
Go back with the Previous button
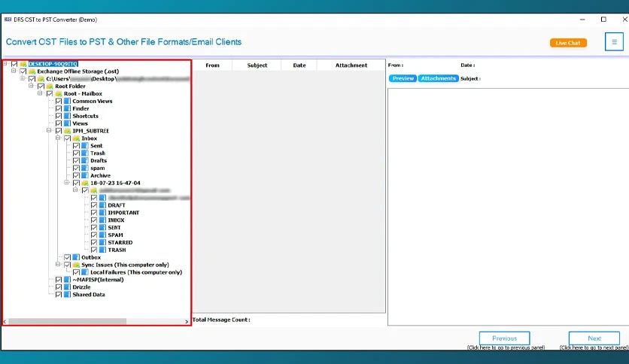[504, 338]
